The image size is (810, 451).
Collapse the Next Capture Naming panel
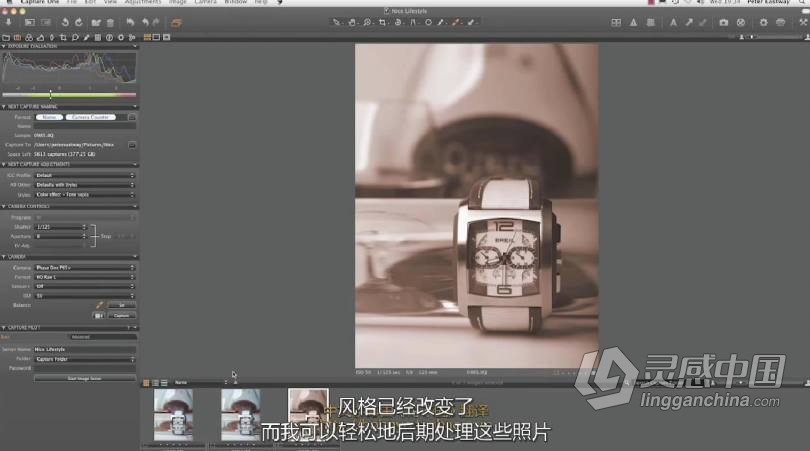4,106
